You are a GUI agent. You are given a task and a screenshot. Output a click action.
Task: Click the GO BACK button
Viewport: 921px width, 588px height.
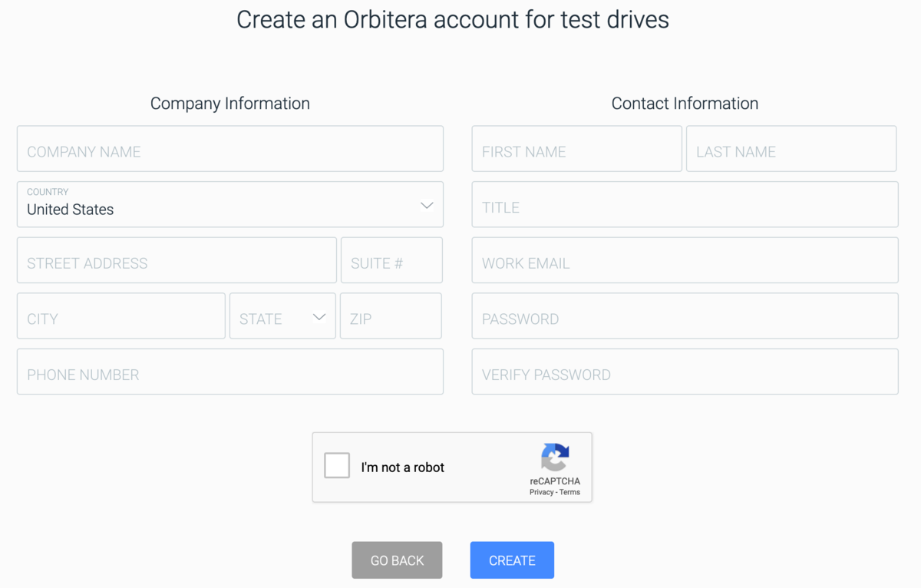397,560
